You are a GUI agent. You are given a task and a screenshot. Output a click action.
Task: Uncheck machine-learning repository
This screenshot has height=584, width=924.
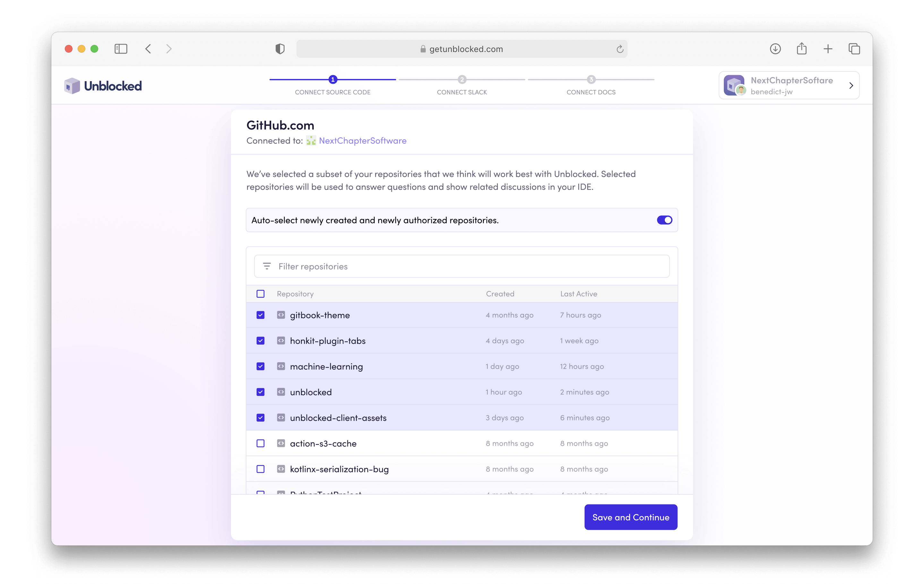click(x=261, y=366)
